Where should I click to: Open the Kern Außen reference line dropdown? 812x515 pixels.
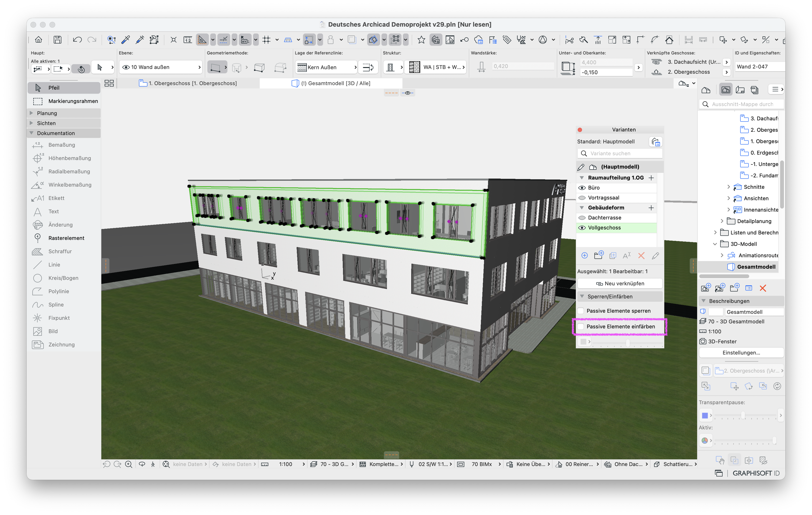pos(326,67)
